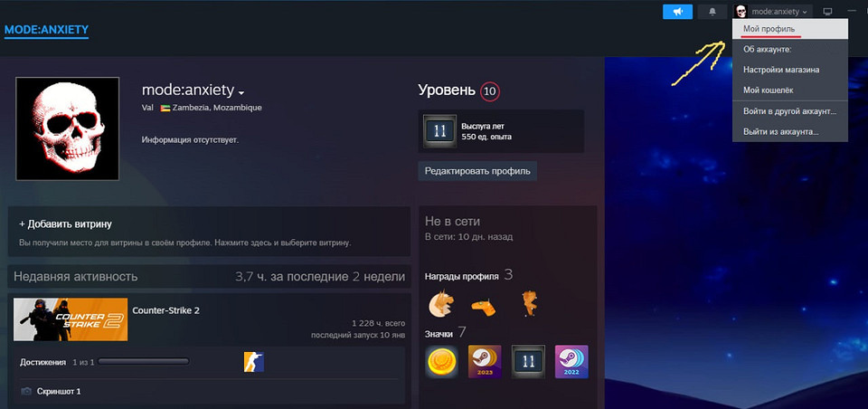Expand the arrow beside profile name mode:anxiety

click(241, 92)
